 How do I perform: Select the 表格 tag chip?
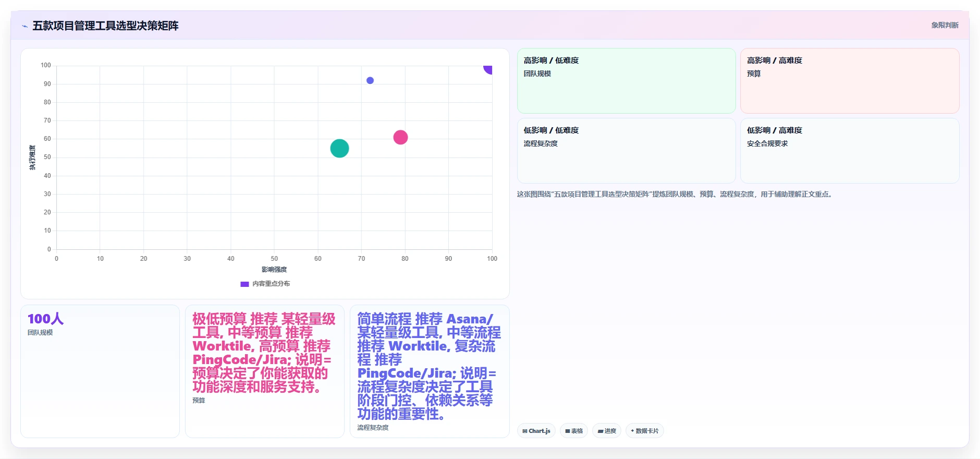574,431
